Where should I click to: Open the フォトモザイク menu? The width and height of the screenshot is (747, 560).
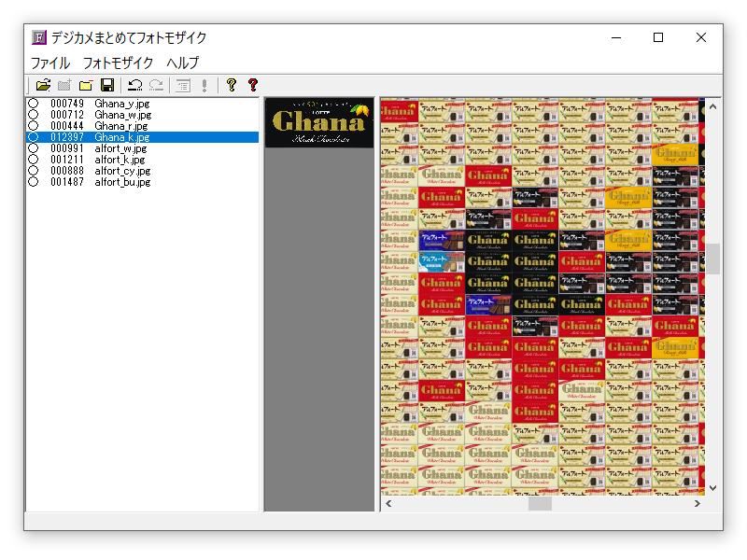119,63
